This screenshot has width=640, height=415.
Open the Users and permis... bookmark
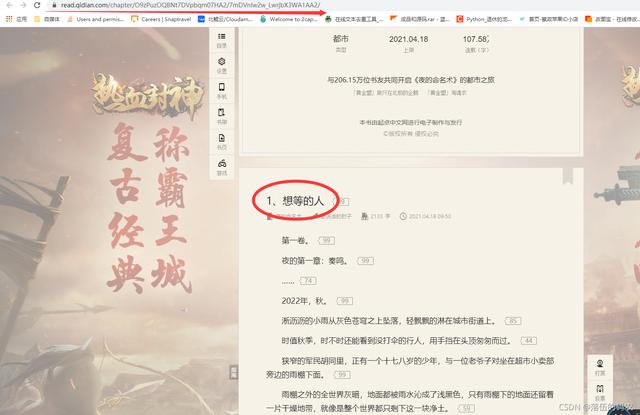pos(95,19)
